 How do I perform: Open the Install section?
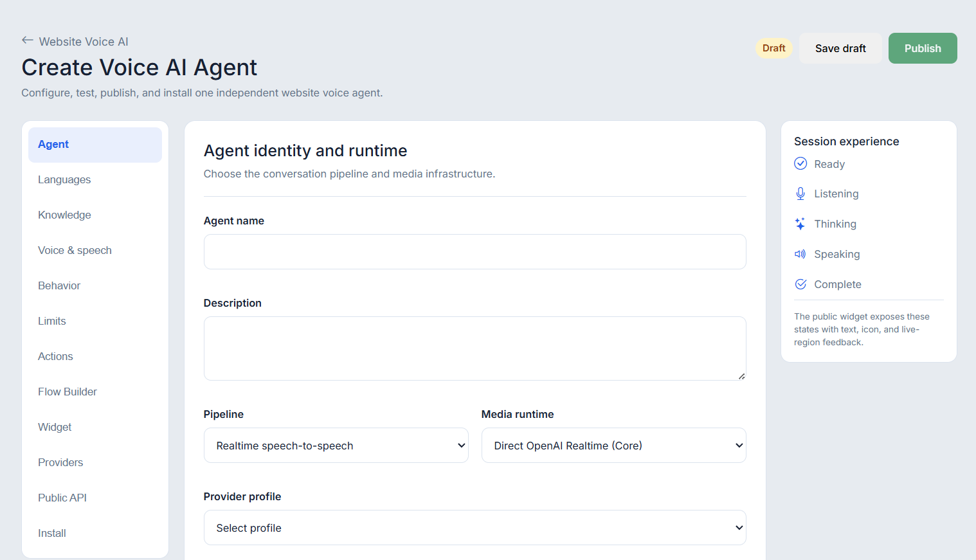[95, 534]
